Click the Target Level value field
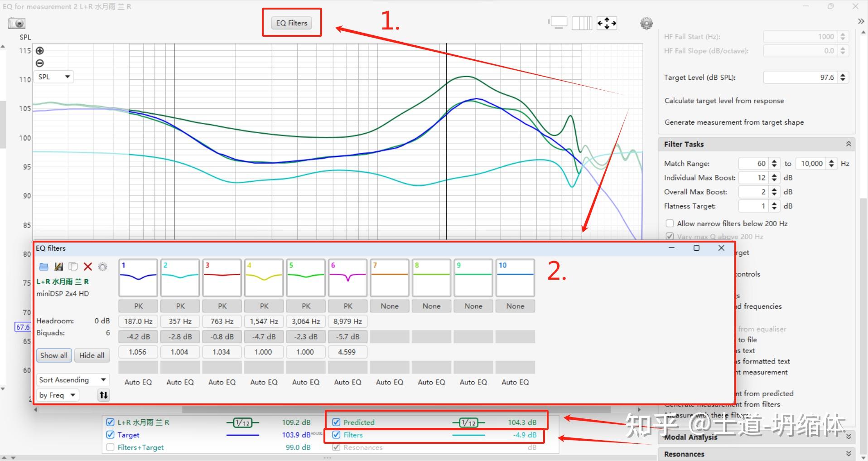This screenshot has width=868, height=461. pyautogui.click(x=800, y=78)
